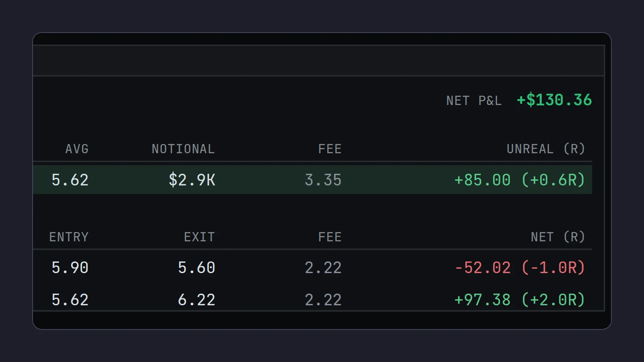Click the FEE header in closed trades table
644x362 pixels.
click(330, 237)
